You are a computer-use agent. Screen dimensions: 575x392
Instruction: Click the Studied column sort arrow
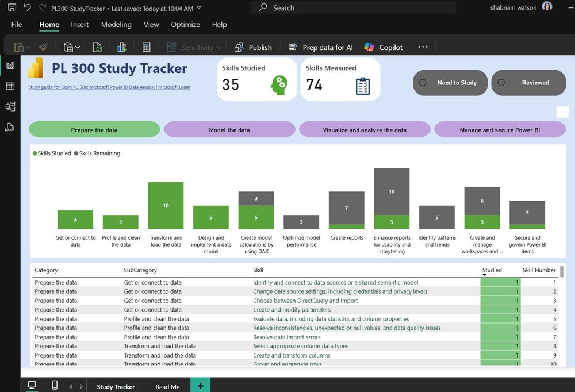click(484, 275)
